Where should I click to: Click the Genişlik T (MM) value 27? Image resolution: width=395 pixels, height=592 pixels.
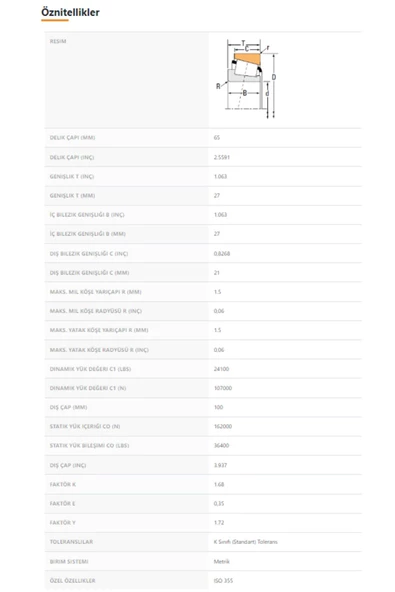(216, 196)
